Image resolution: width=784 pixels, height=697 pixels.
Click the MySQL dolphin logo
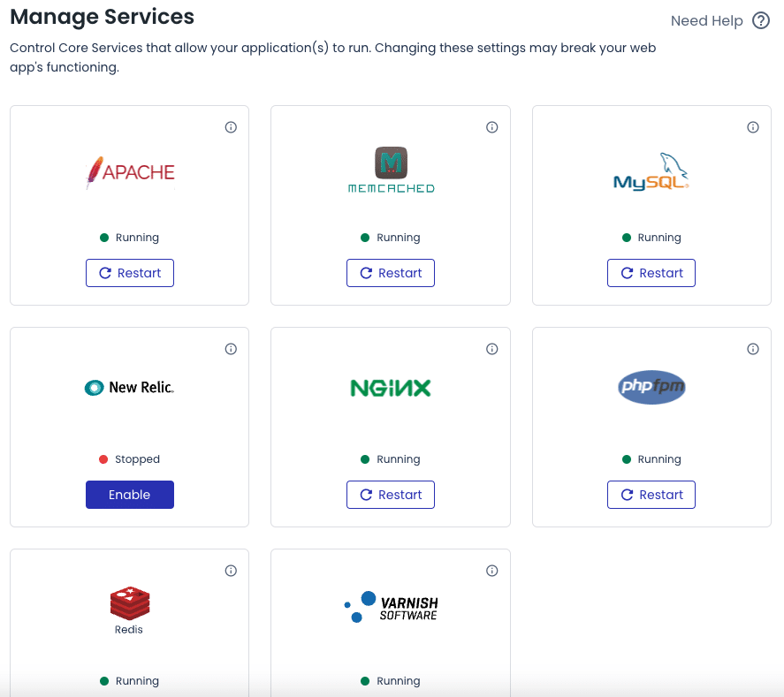tap(651, 171)
